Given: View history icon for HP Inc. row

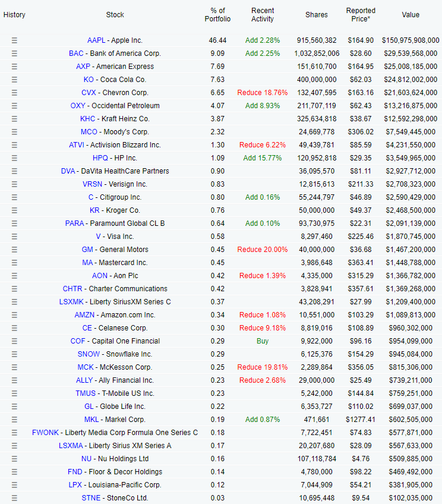Looking at the screenshot, I should point(14,158).
